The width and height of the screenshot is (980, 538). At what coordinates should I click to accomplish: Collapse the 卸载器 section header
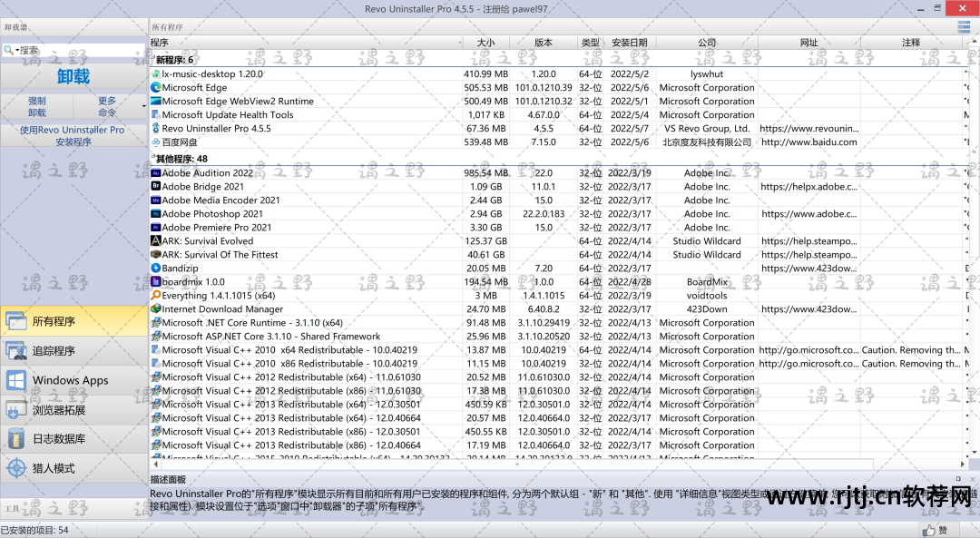tap(73, 27)
